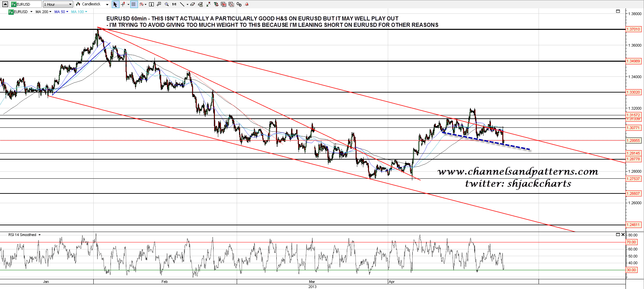Click the red alert bell icon
This screenshot has width=644, height=289.
coord(247,4)
